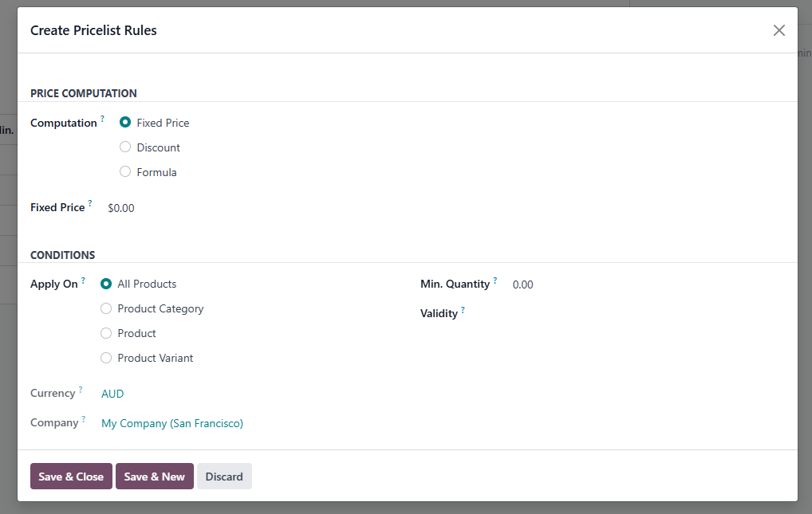Close the Create Pricelist Rules dialog
Image resolution: width=812 pixels, height=514 pixels.
click(778, 30)
